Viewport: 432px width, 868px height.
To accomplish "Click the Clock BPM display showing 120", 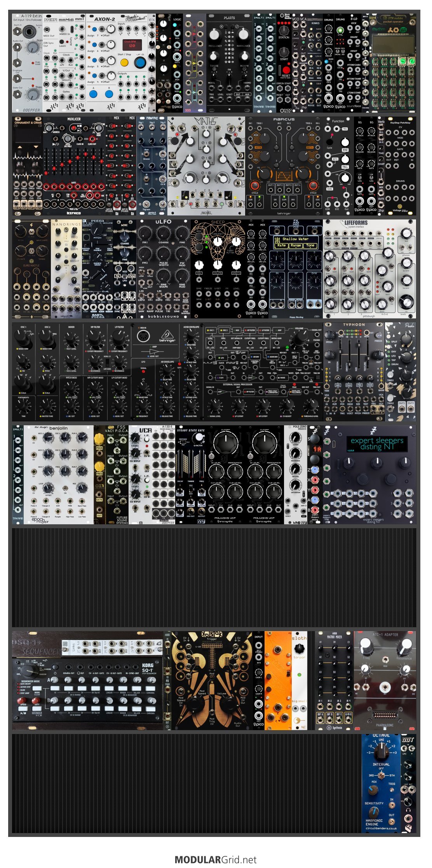I will (132, 44).
